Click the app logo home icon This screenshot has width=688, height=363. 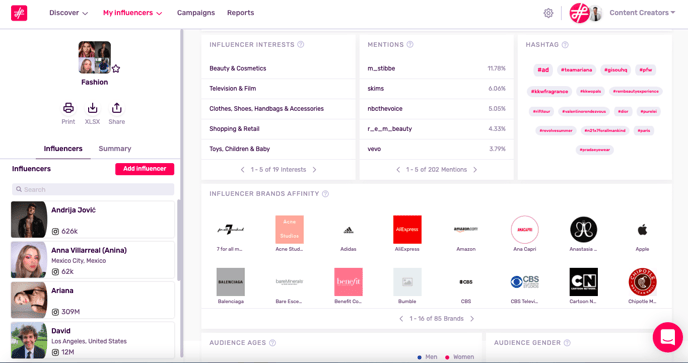click(x=19, y=13)
